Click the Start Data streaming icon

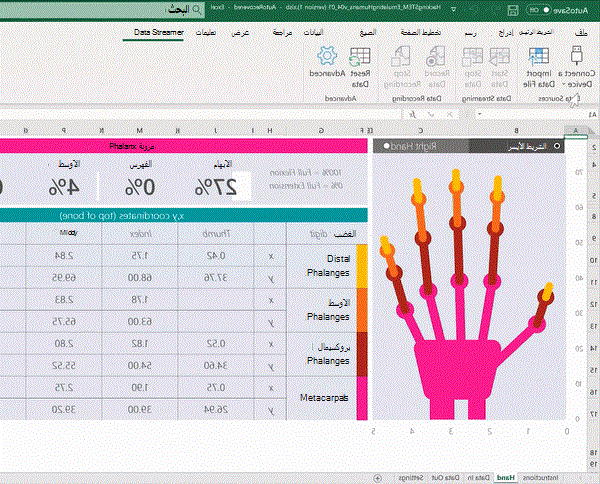tap(499, 56)
